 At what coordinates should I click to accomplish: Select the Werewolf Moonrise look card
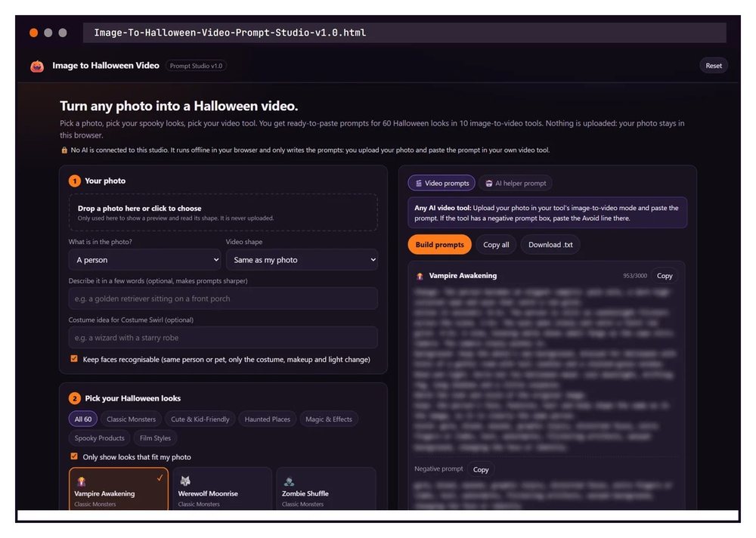pos(222,489)
